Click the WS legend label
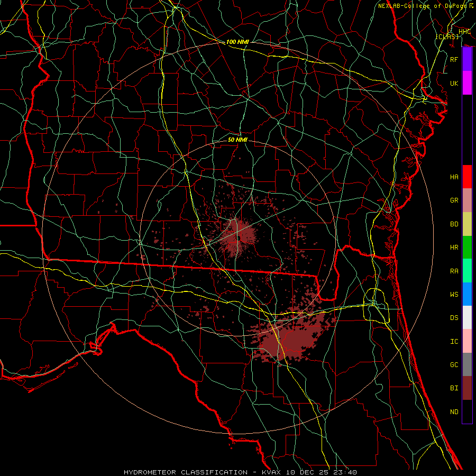Screen dimensions: 476x476 click(x=454, y=295)
